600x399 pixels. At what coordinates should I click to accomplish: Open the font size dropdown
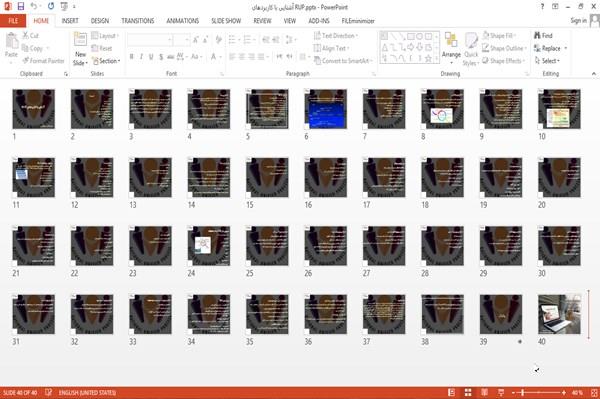pos(187,39)
